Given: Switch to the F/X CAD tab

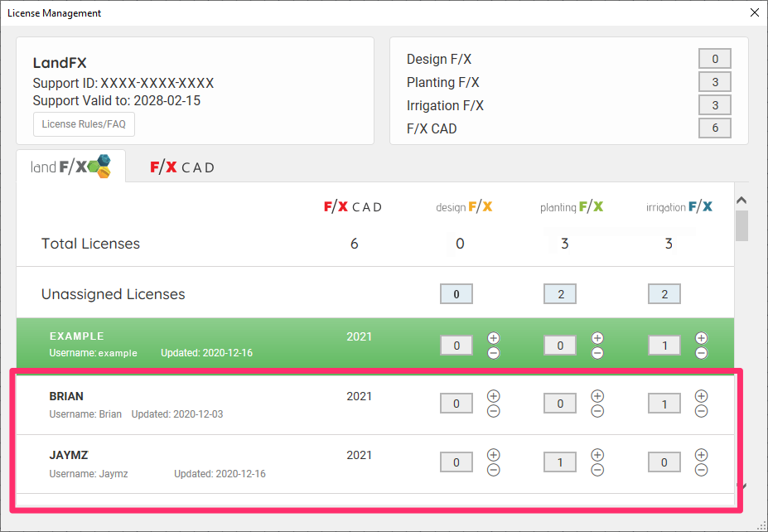Looking at the screenshot, I should (182, 167).
